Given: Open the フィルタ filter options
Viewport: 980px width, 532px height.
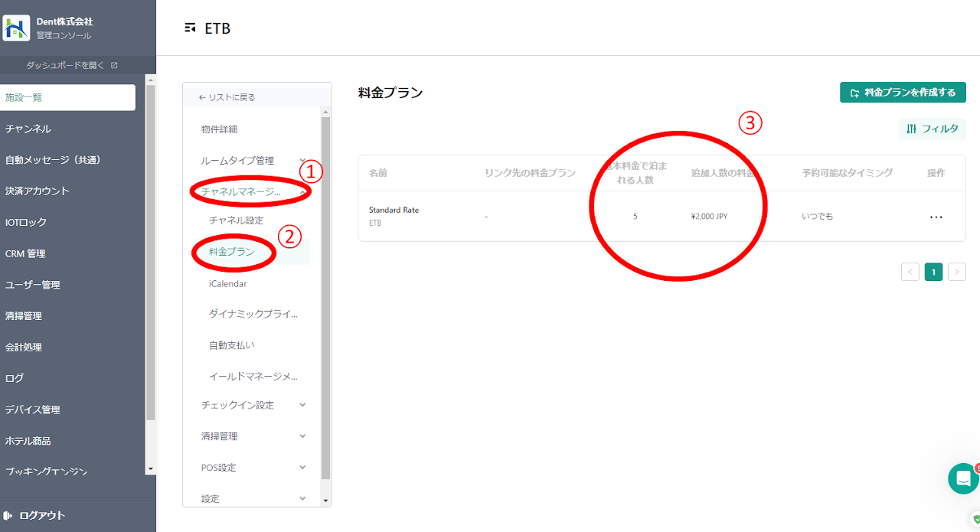Looking at the screenshot, I should point(932,129).
